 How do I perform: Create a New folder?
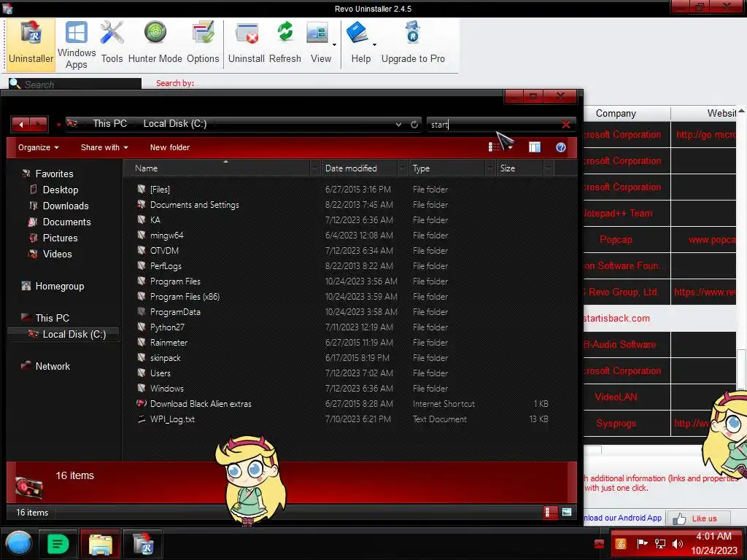pos(169,147)
